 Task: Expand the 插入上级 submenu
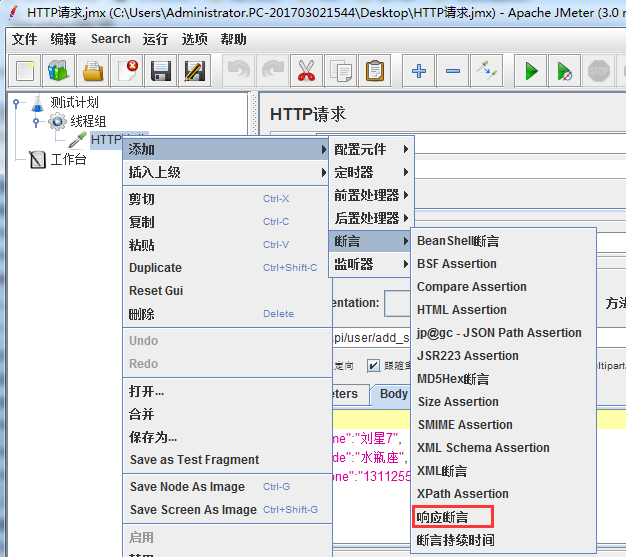226,172
